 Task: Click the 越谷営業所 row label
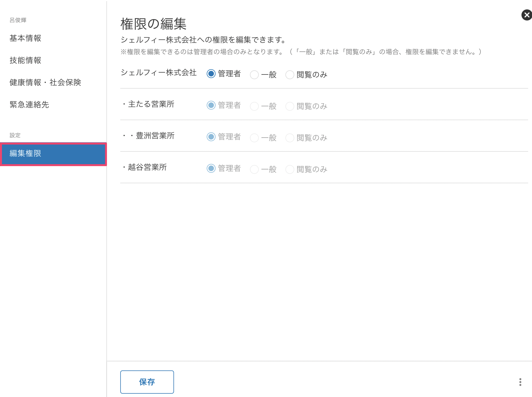coord(145,167)
